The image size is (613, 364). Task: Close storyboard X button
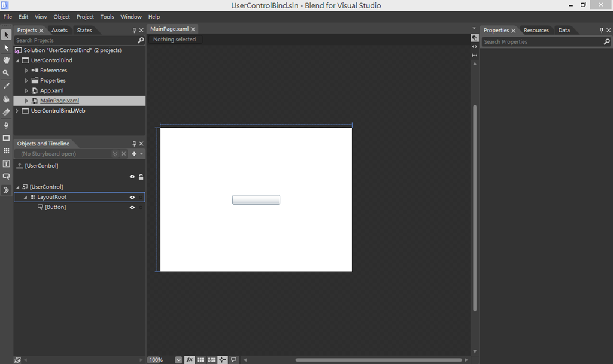coord(123,154)
